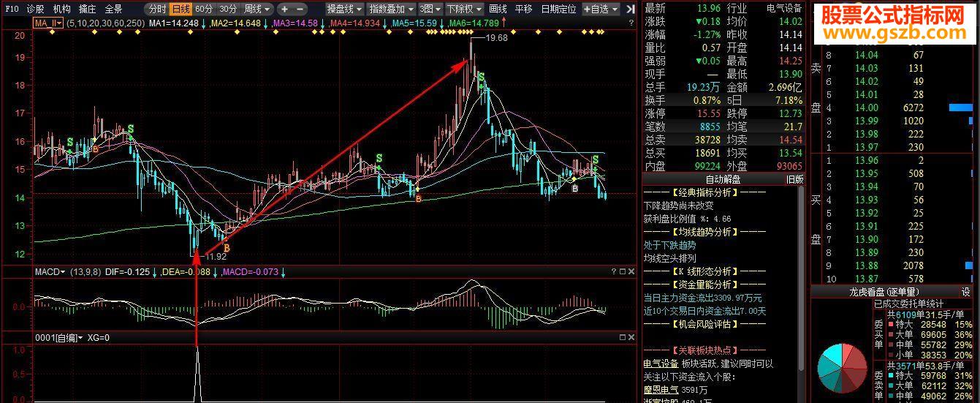
Task: Open the MA_II indicator selector dropdown
Action: 48,23
